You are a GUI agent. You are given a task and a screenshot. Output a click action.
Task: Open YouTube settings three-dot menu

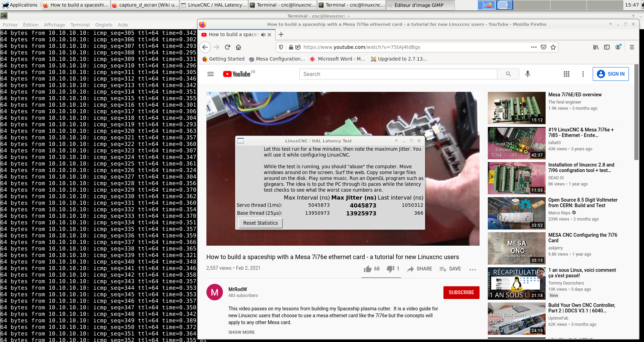point(583,74)
